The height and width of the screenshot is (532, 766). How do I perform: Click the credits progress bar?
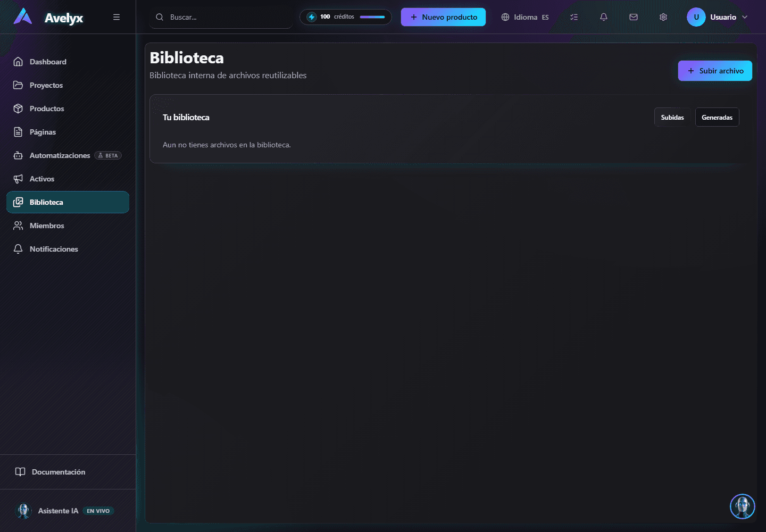pos(372,17)
